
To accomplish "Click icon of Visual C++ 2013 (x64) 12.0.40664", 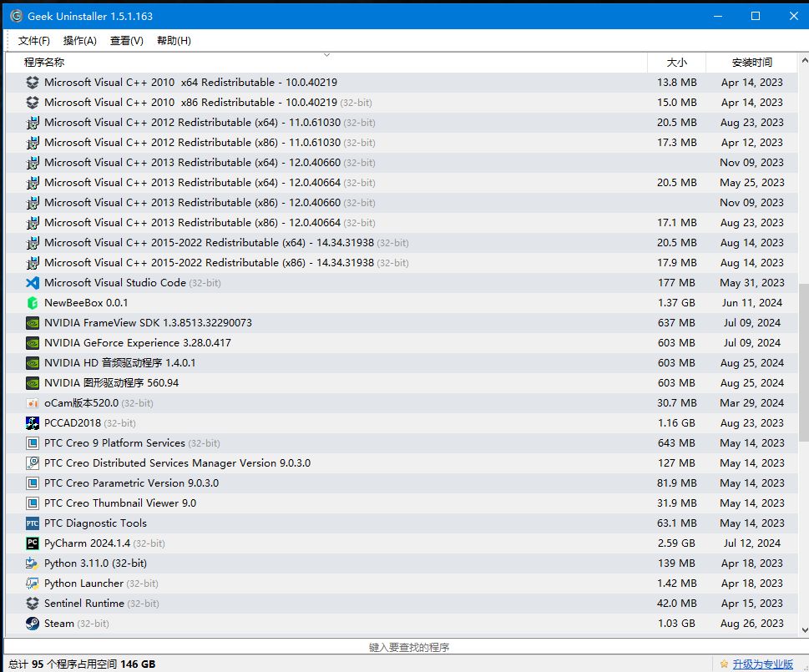I will (33, 183).
